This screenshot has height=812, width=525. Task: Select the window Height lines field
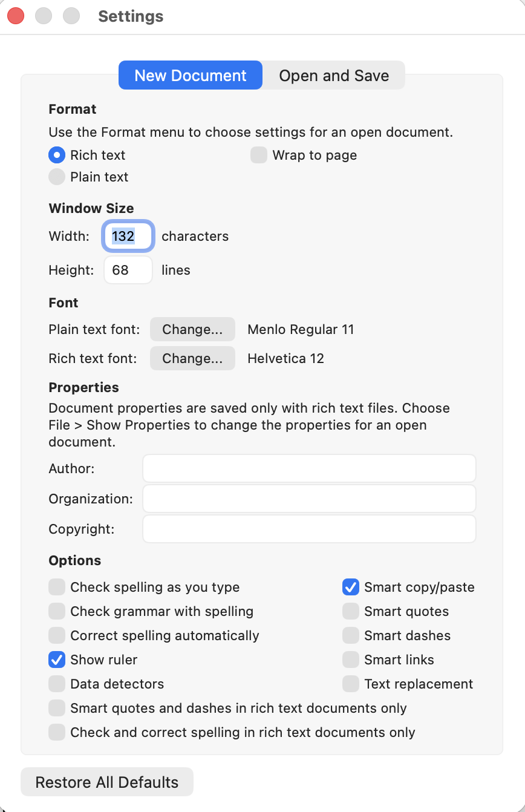coord(128,270)
